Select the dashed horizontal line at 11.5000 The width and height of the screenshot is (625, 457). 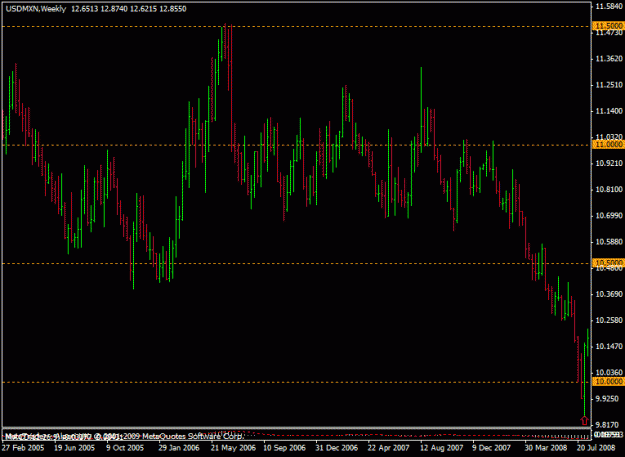tap(297, 27)
